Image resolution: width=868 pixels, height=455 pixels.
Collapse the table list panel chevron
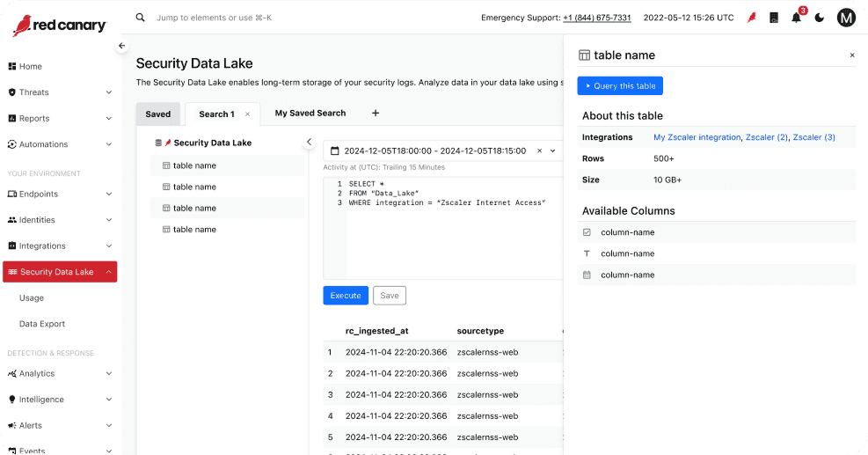point(309,142)
